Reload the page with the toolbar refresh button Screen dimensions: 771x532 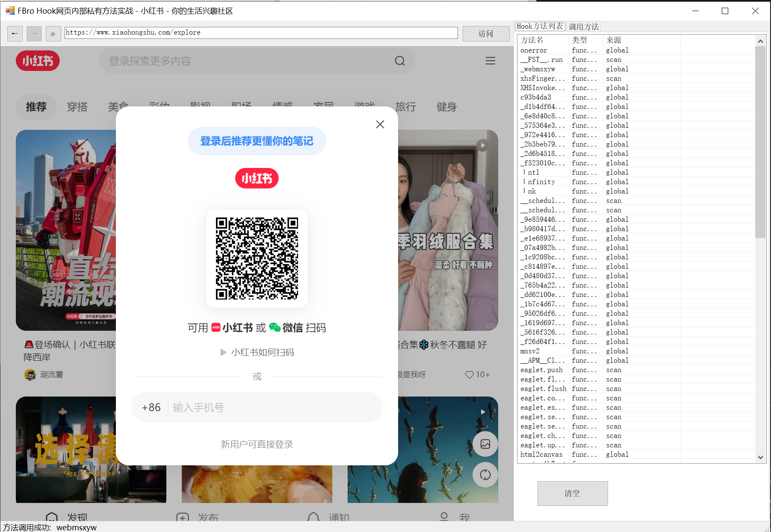[x=53, y=33]
